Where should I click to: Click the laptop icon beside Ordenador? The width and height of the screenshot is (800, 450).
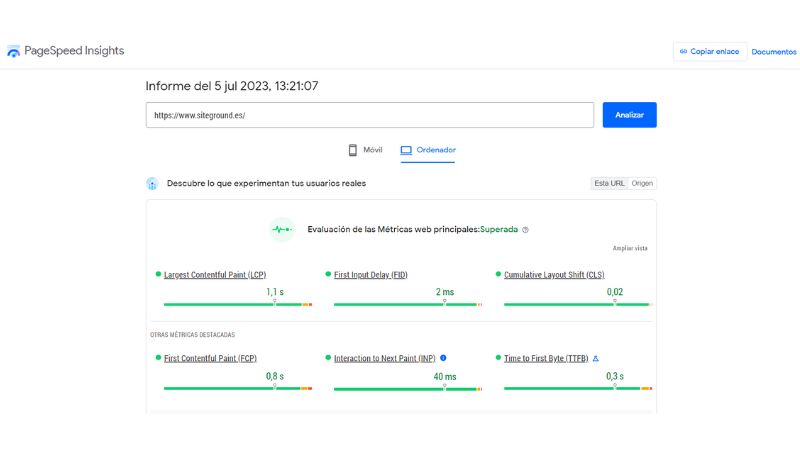coord(406,150)
